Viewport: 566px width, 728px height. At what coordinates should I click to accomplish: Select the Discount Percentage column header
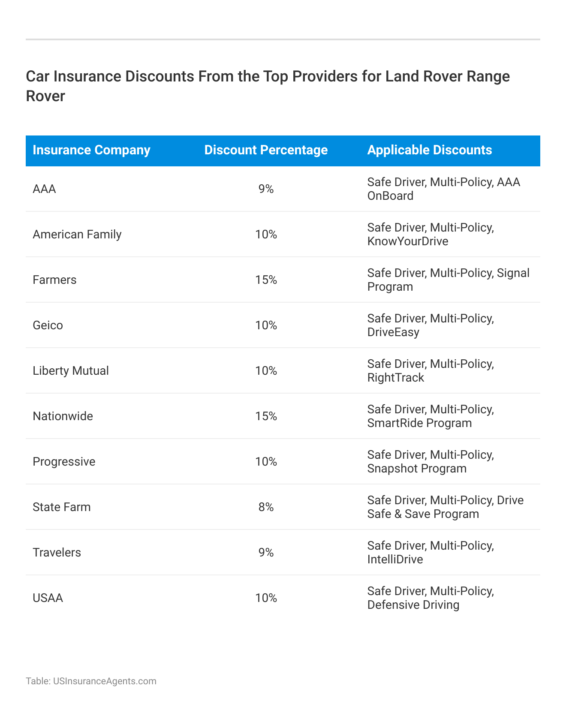pos(266,150)
